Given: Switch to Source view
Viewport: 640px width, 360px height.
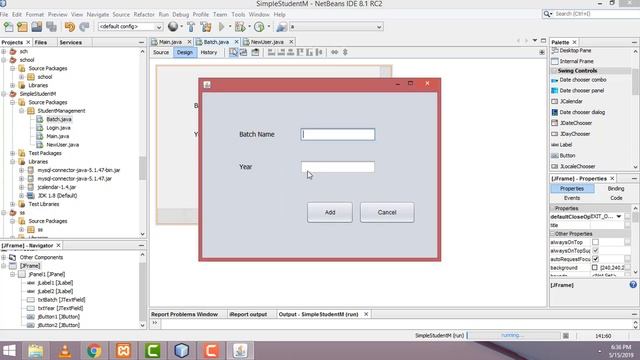Looking at the screenshot, I should pos(161,52).
